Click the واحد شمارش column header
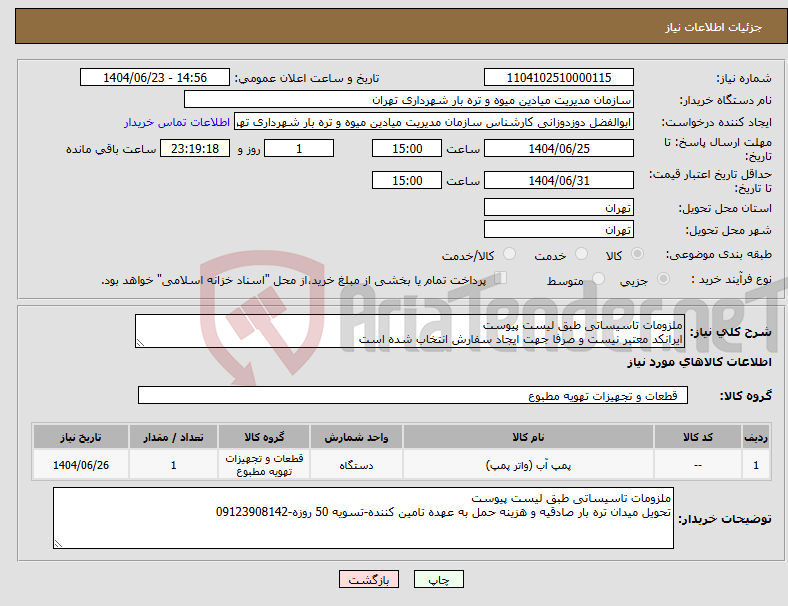This screenshot has height=606, width=788. pos(356,437)
